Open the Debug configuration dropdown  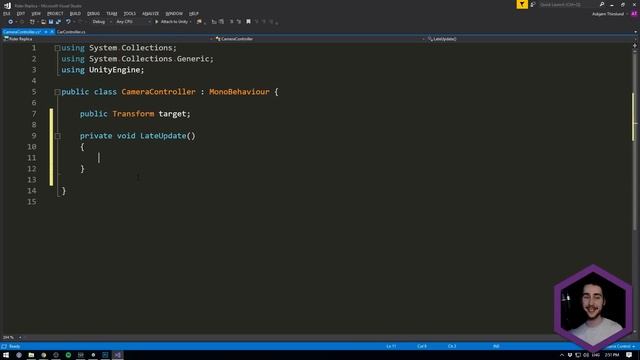(102, 22)
